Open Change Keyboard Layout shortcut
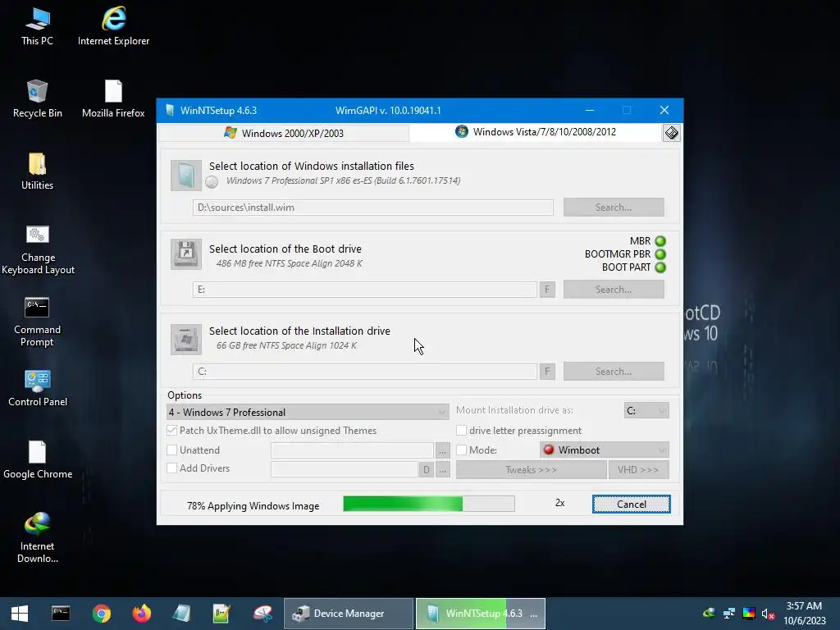Viewport: 840px width, 630px height. coord(38,249)
